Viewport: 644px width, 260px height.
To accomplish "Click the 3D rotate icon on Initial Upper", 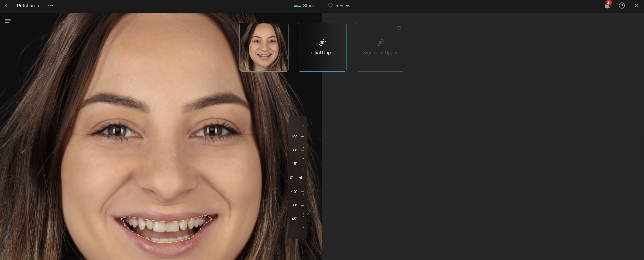I will (322, 42).
